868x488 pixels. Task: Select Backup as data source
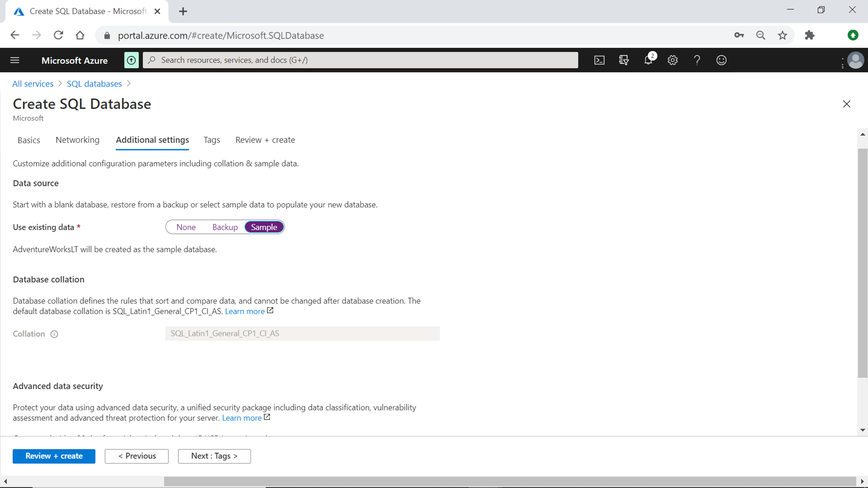pos(225,227)
